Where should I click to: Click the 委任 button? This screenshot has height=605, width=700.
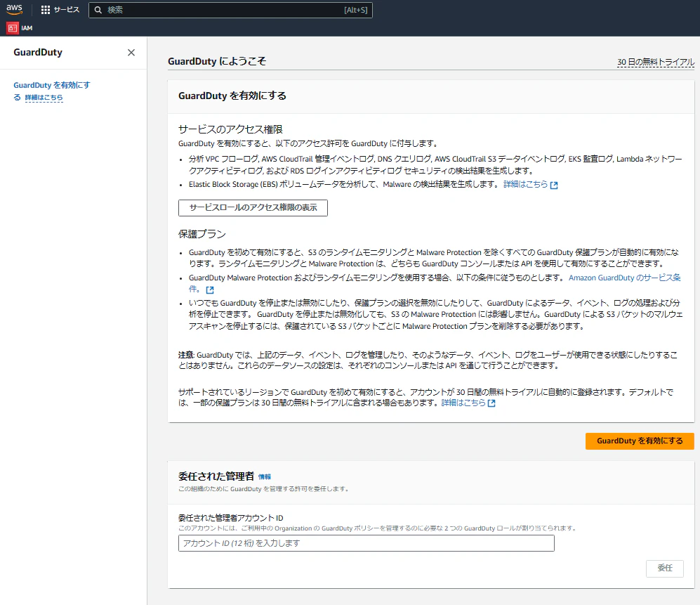664,568
